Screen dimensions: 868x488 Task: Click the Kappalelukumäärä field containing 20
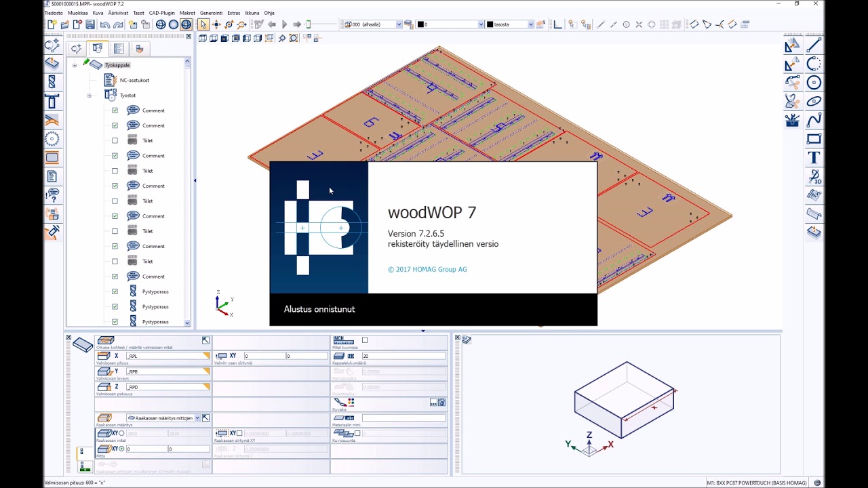(x=403, y=356)
